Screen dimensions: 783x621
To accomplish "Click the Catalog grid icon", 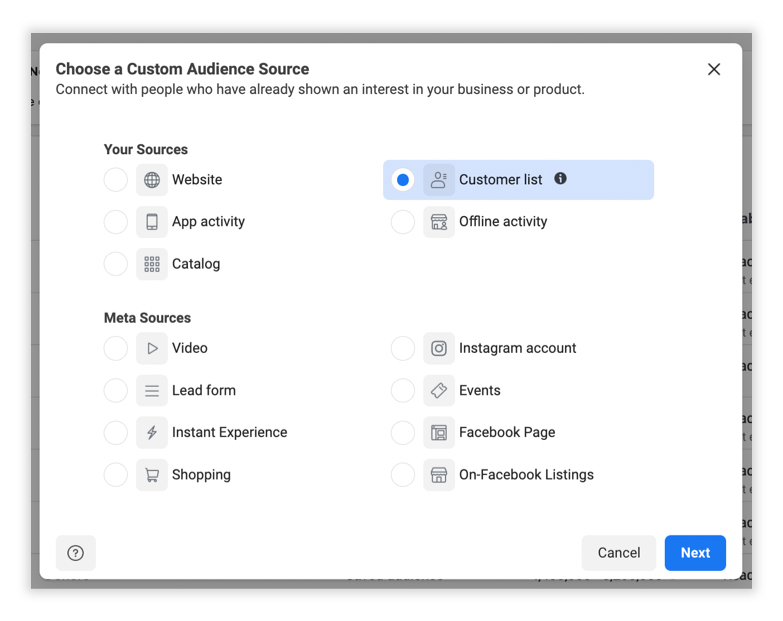I will pos(152,264).
